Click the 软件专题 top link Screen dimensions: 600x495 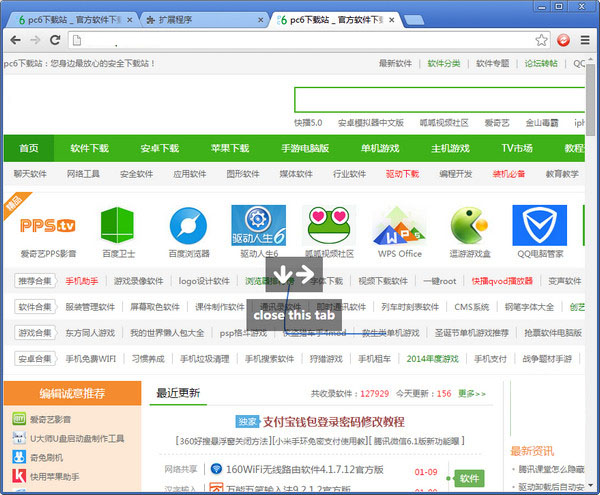[x=492, y=64]
